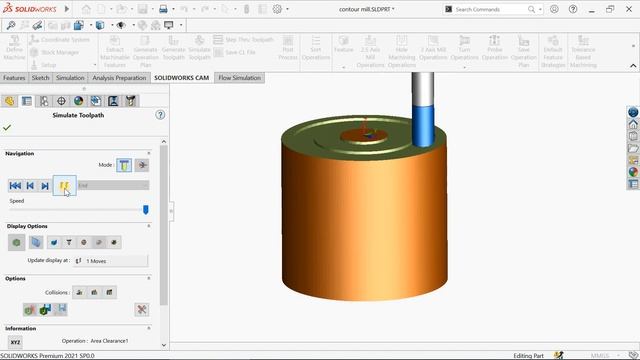
Task: Click the Print toolbar icon
Action: pyautogui.click(x=163, y=9)
